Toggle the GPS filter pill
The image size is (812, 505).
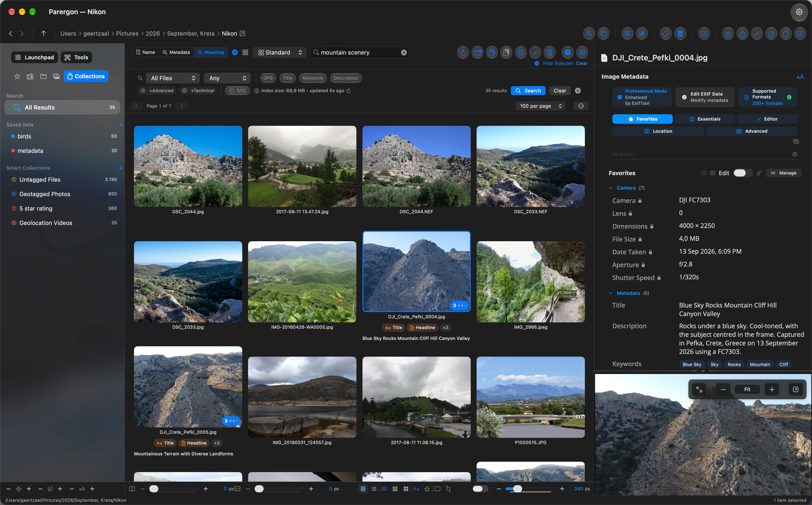[268, 78]
